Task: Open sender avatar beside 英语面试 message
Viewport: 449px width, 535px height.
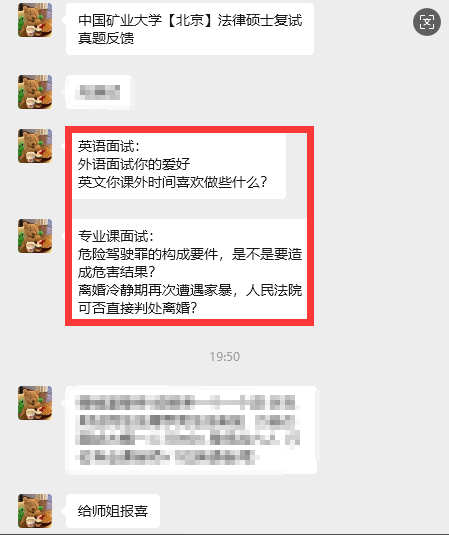Action: (35, 146)
